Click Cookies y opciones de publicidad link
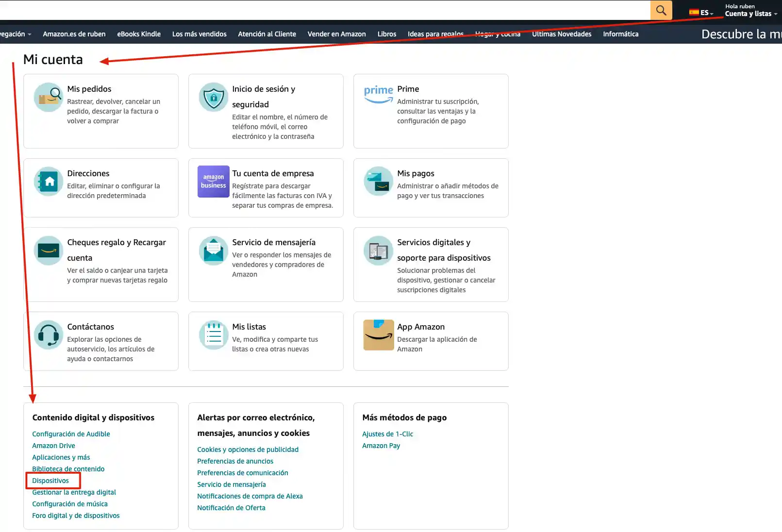 tap(248, 449)
